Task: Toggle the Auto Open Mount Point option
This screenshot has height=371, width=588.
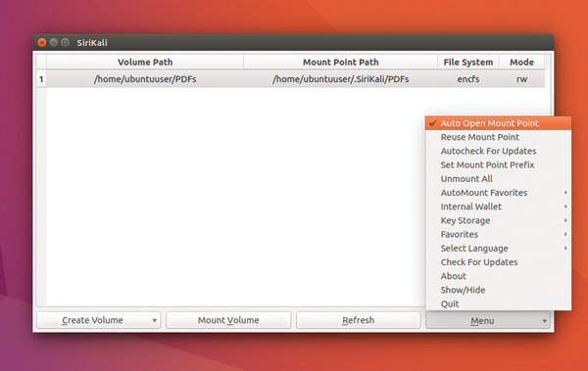Action: click(498, 123)
